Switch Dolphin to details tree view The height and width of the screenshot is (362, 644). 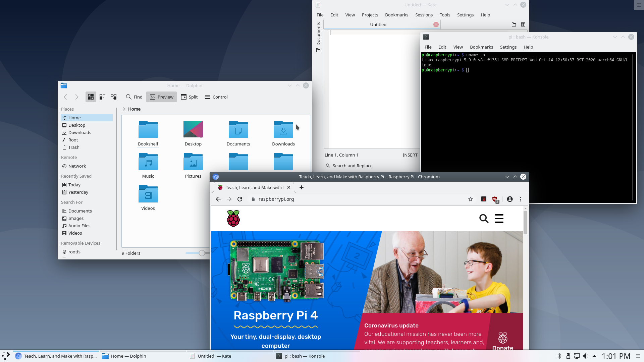tap(114, 97)
